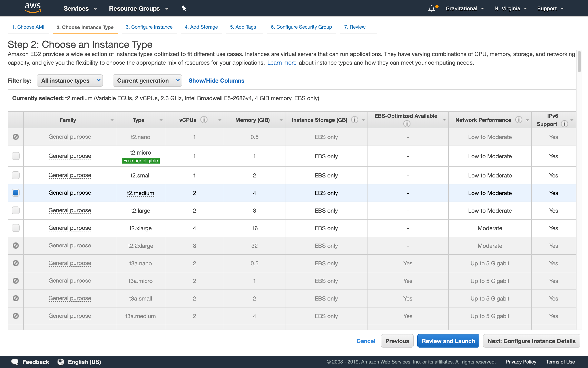The width and height of the screenshot is (588, 368).
Task: Click t2.small type name
Action: point(140,175)
